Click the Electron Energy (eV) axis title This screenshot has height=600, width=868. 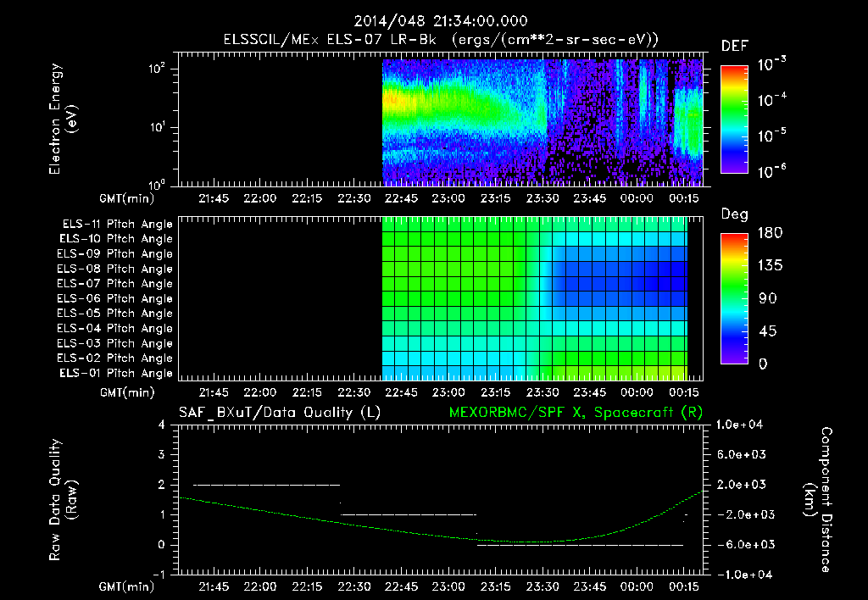point(63,119)
